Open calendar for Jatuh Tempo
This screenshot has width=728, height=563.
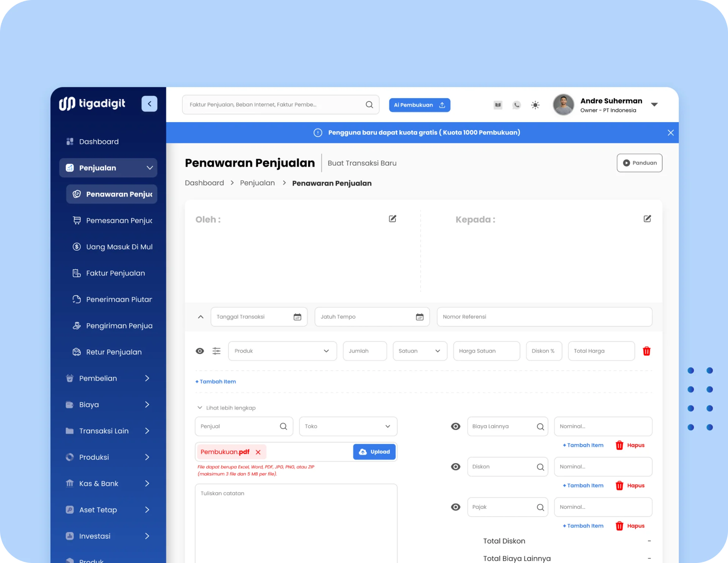[419, 317]
